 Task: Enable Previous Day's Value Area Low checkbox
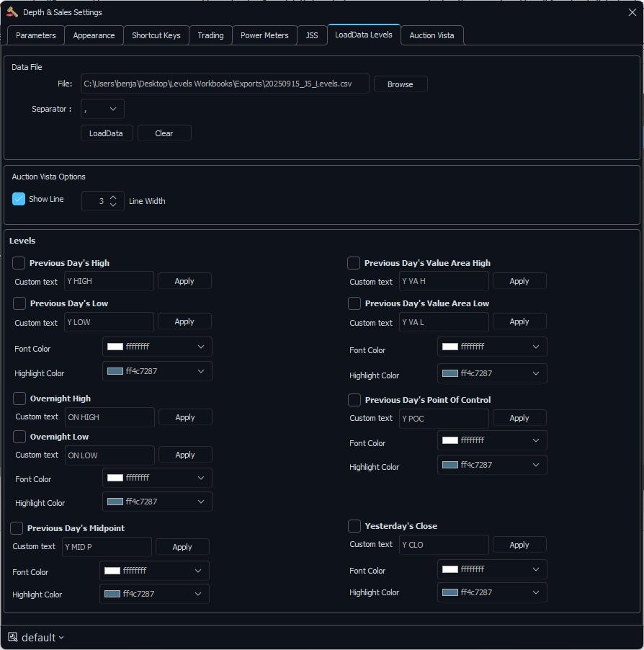(x=354, y=303)
